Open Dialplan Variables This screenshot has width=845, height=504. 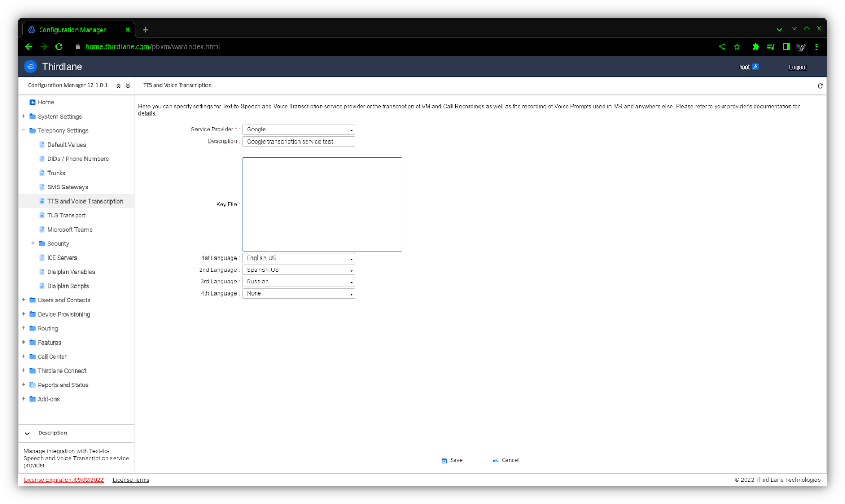(71, 272)
